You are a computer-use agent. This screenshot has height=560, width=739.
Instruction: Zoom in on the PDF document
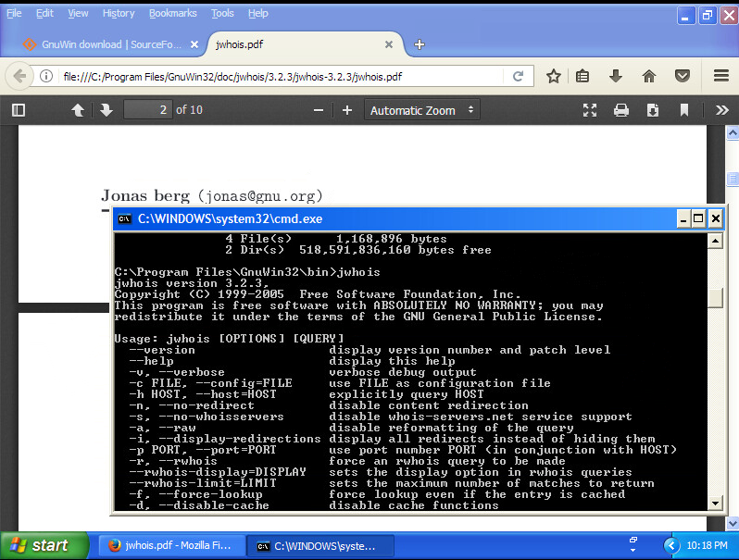(347, 110)
